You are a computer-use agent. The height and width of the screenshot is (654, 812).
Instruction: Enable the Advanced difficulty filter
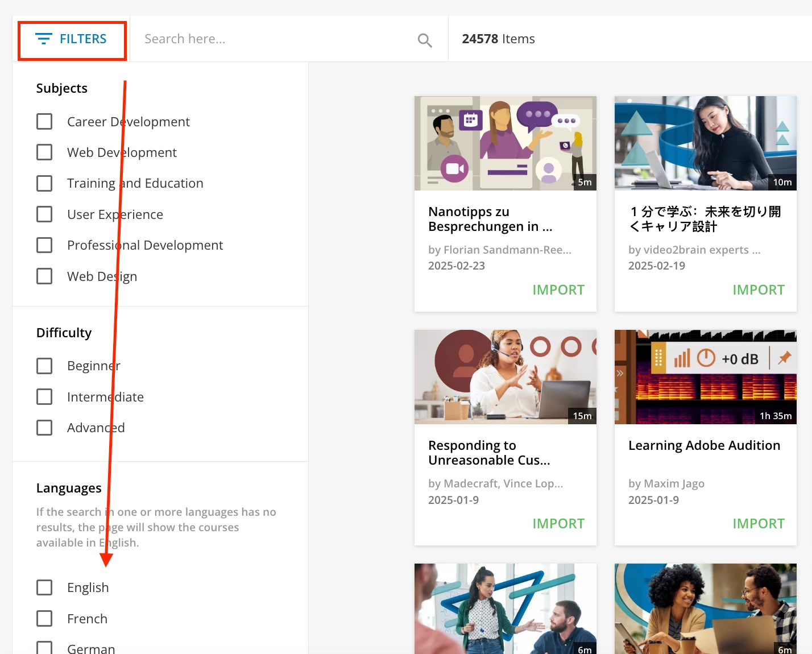44,428
